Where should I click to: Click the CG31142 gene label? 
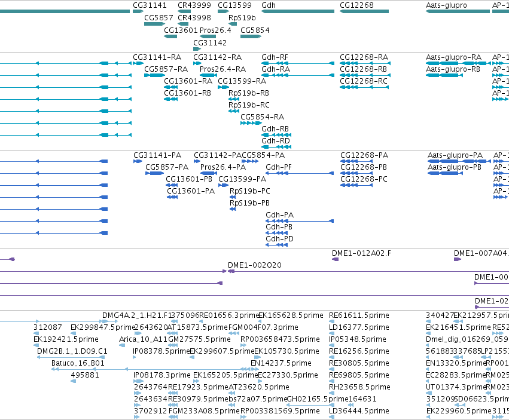210,43
